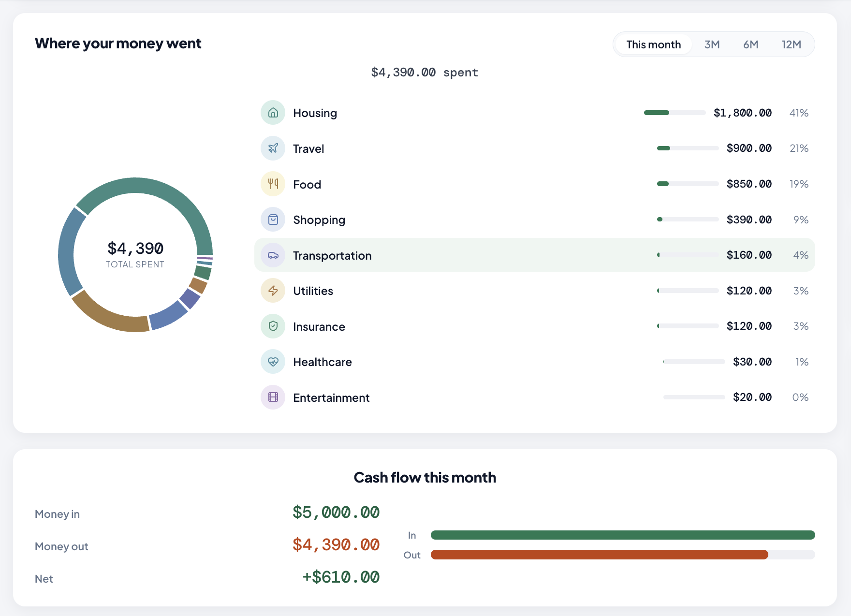Select the Transportation category label
The height and width of the screenshot is (616, 851).
[332, 255]
